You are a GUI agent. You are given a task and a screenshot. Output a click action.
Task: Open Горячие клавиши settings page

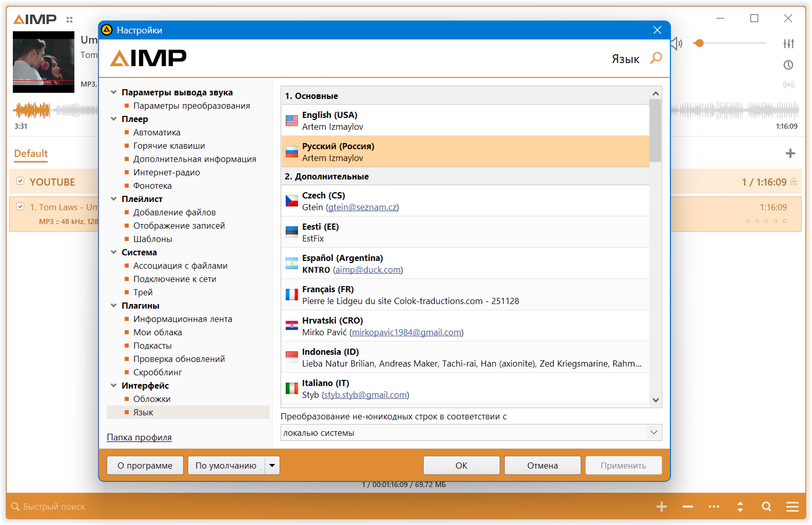(169, 146)
